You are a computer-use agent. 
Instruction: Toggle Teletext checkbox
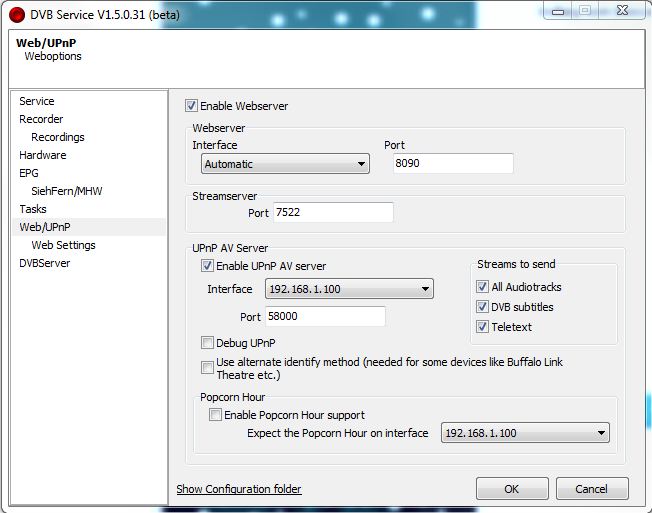click(482, 327)
